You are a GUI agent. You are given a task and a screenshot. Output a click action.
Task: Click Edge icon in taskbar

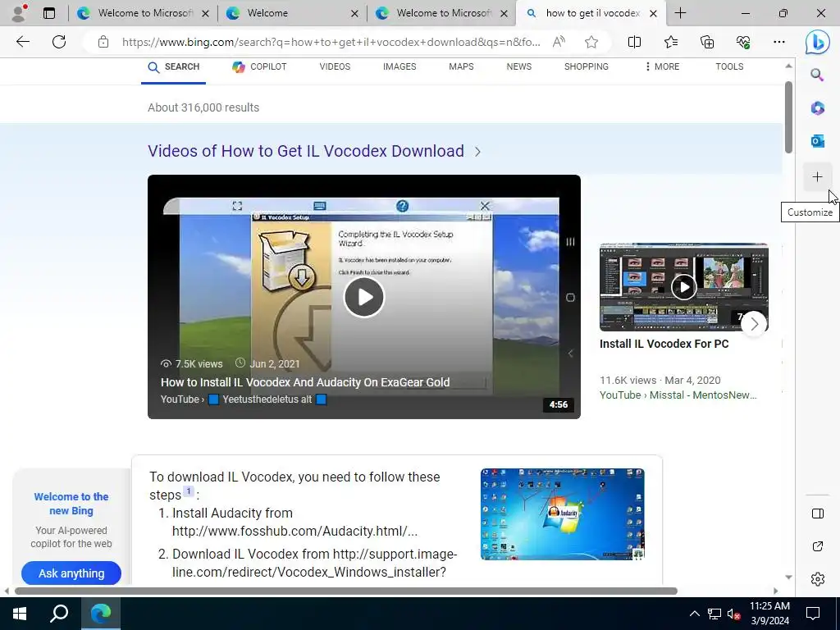point(101,614)
